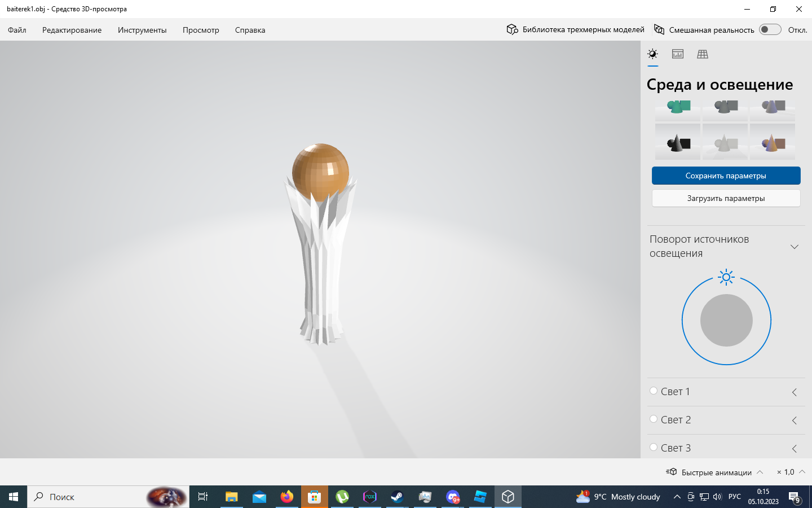Open Steam from the taskbar
Image resolution: width=812 pixels, height=508 pixels.
(397, 497)
